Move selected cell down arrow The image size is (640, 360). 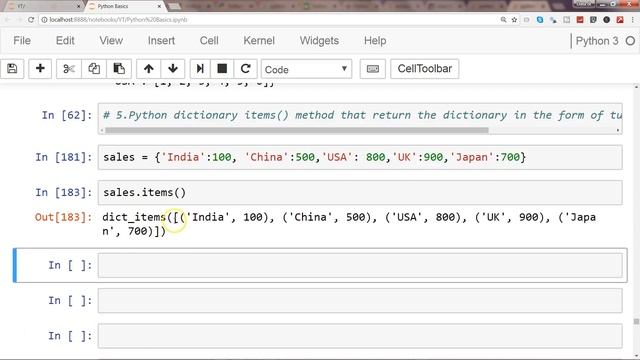[173, 69]
